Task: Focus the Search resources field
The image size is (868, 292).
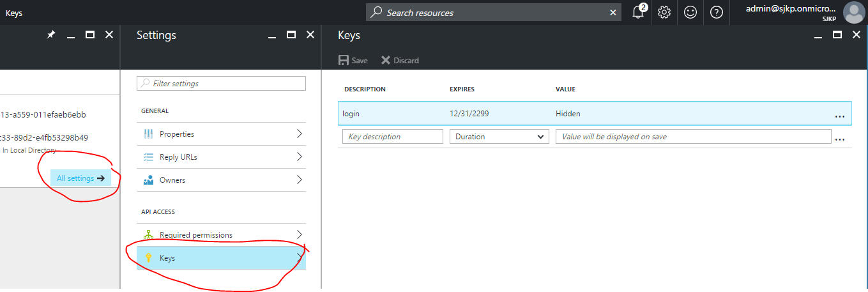Action: [x=493, y=12]
